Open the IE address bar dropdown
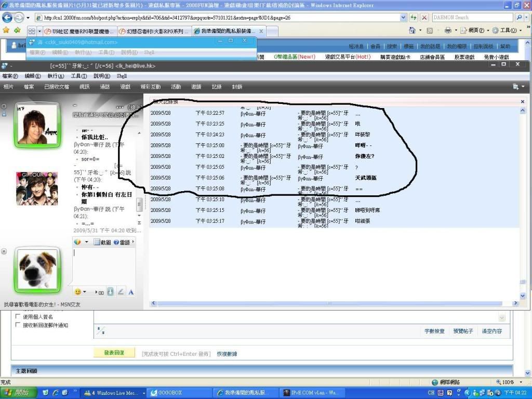 point(403,18)
